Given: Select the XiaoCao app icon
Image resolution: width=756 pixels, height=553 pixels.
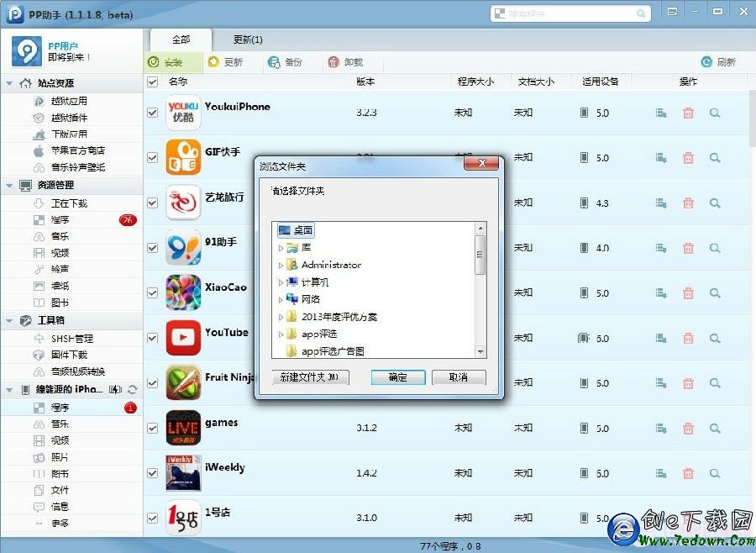Looking at the screenshot, I should pos(183,292).
